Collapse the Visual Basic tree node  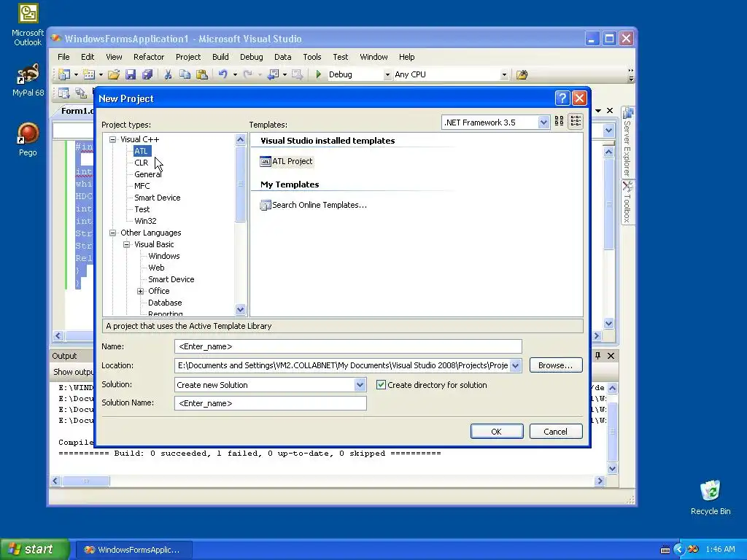127,245
